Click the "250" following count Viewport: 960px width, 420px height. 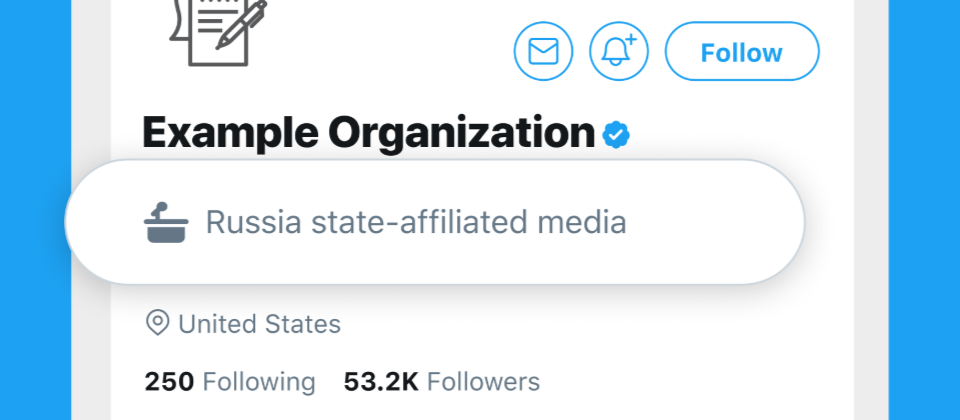(x=169, y=381)
